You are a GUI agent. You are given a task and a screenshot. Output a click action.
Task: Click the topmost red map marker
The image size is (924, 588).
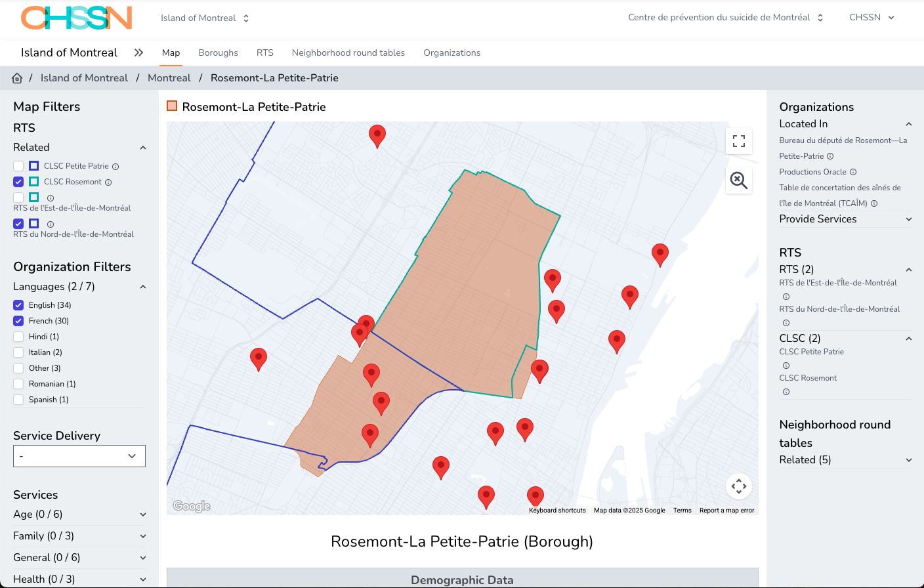tap(377, 135)
